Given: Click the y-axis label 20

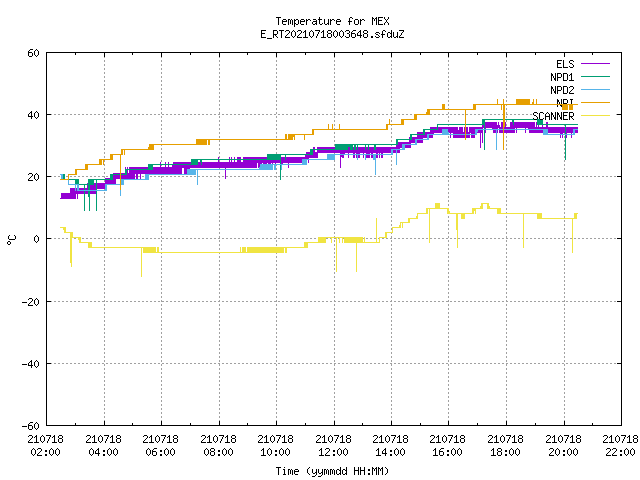Looking at the screenshot, I should pos(33,177).
